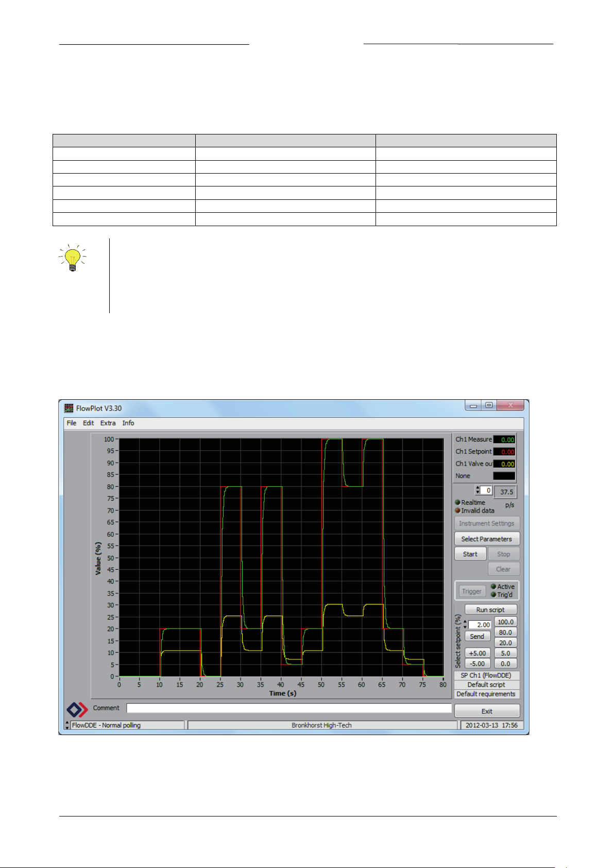Click the green Ch1 Measure value swatch
614x868 pixels.
[x=504, y=439]
